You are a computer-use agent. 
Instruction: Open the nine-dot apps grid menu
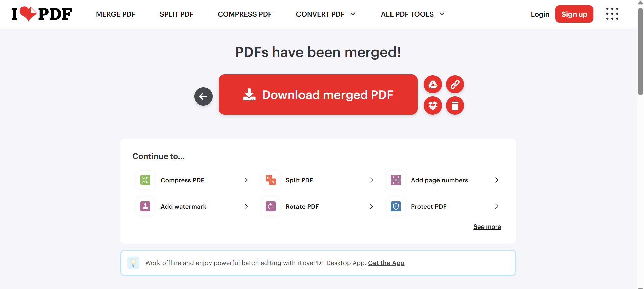[612, 14]
